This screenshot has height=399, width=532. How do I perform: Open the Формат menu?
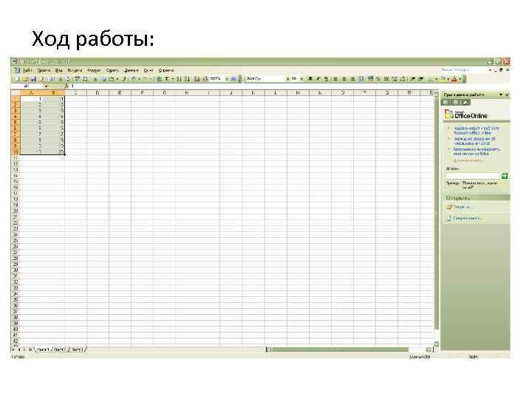[x=94, y=70]
